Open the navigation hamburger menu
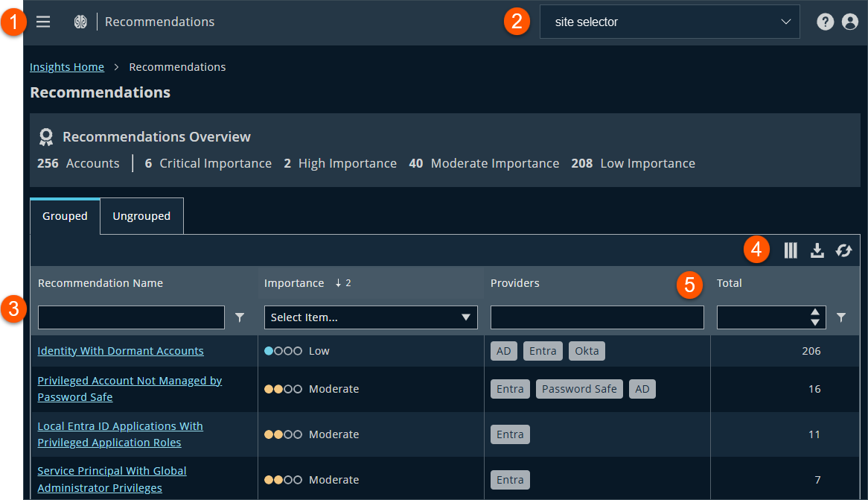This screenshot has width=868, height=500. point(42,22)
